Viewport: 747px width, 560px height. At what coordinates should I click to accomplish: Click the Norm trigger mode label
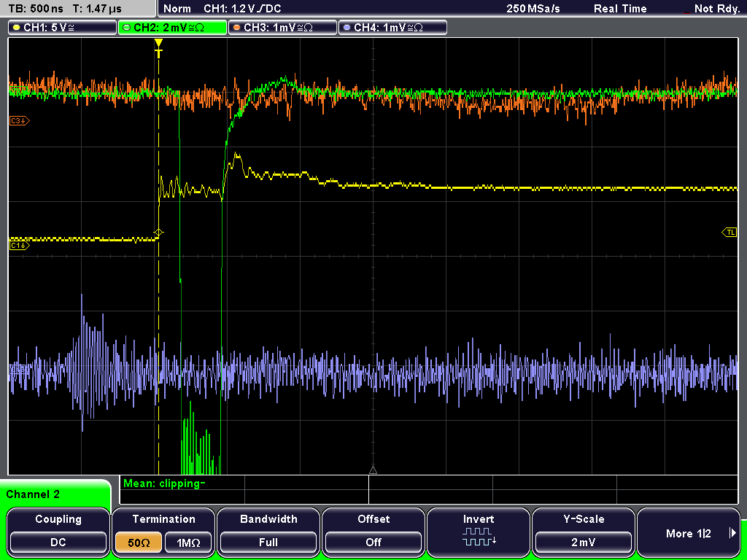(x=177, y=9)
